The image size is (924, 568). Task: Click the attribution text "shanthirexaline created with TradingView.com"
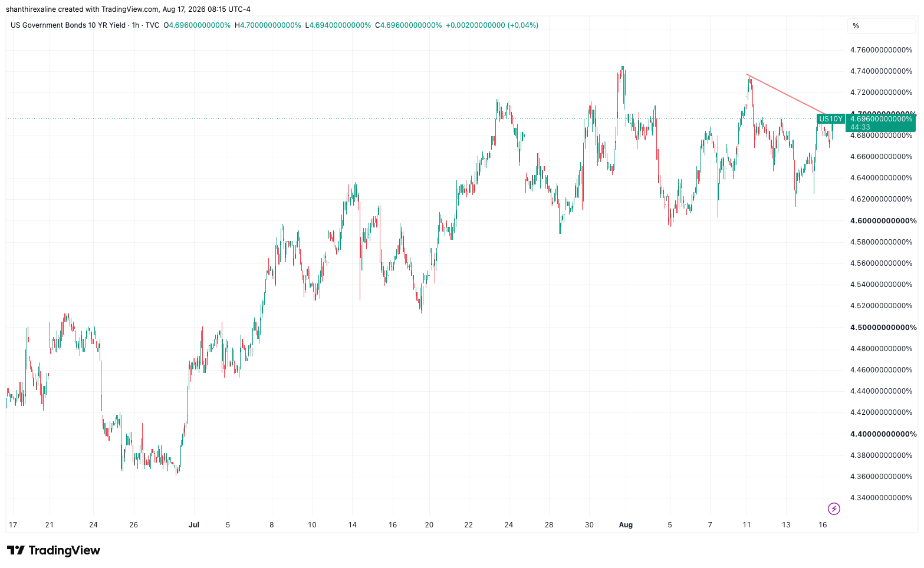(83, 9)
